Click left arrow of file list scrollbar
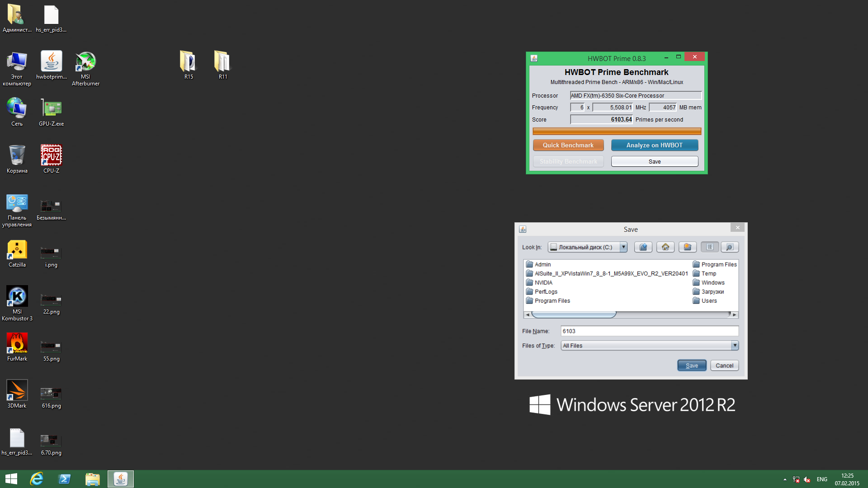This screenshot has width=868, height=488. pyautogui.click(x=528, y=314)
